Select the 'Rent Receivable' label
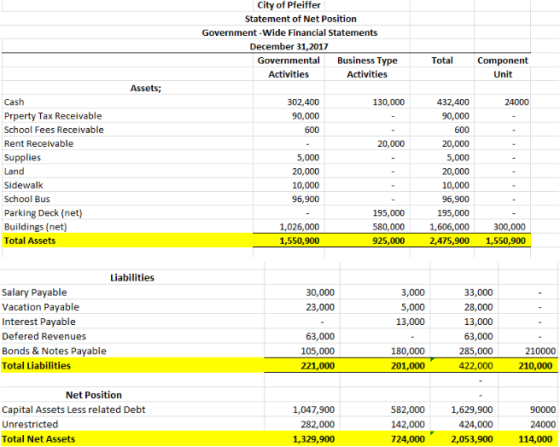This screenshot has width=560, height=447. point(39,144)
